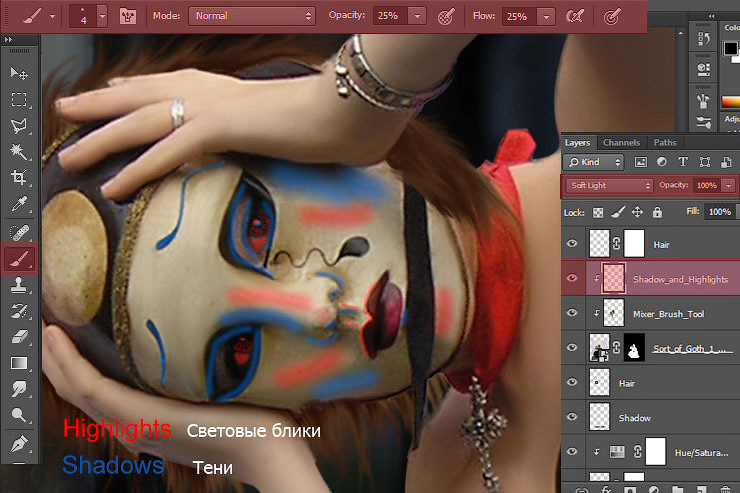Image resolution: width=740 pixels, height=493 pixels.
Task: Select the Move tool
Action: tap(19, 73)
